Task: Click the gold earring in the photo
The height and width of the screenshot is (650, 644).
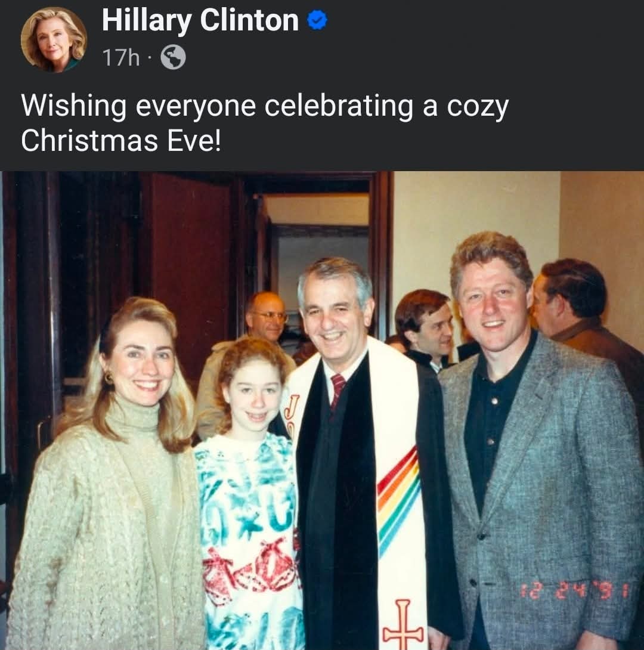Action: click(x=109, y=377)
